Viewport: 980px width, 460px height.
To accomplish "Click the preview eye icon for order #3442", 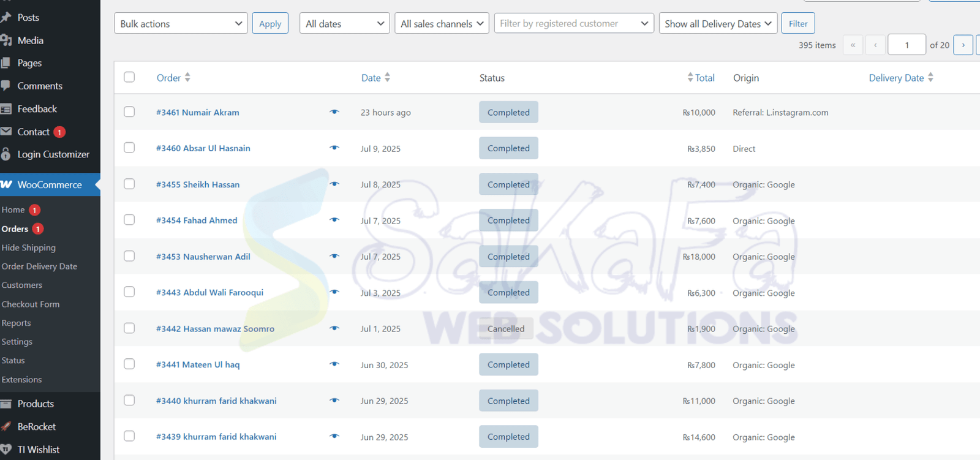I will coord(334,328).
